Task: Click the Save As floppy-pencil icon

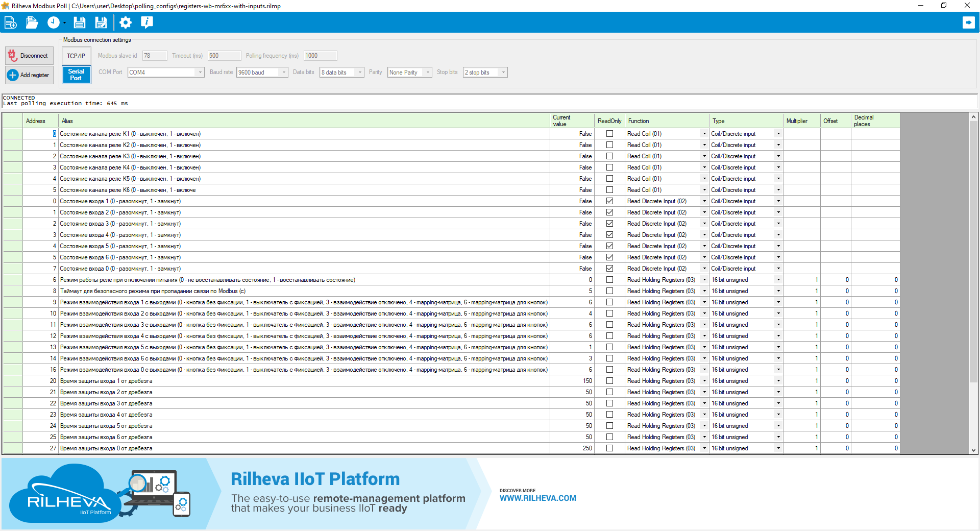Action: coord(101,22)
